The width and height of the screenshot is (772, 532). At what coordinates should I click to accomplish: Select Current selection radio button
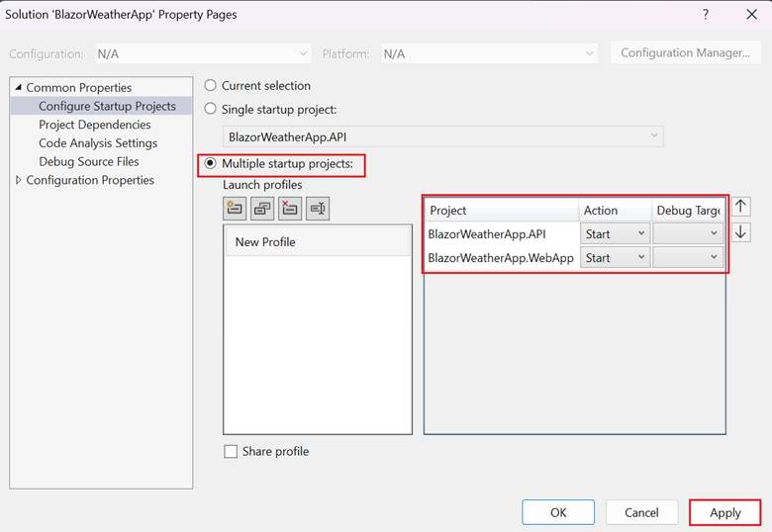click(x=210, y=86)
